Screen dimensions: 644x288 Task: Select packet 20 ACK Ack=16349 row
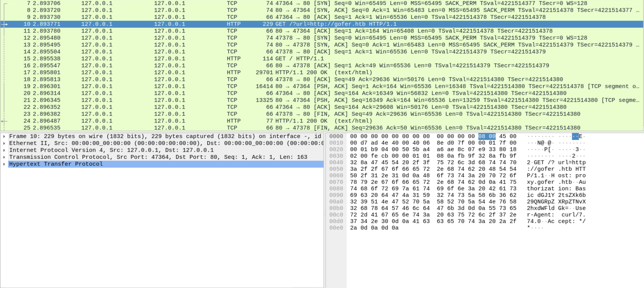pyautogui.click(x=322, y=93)
